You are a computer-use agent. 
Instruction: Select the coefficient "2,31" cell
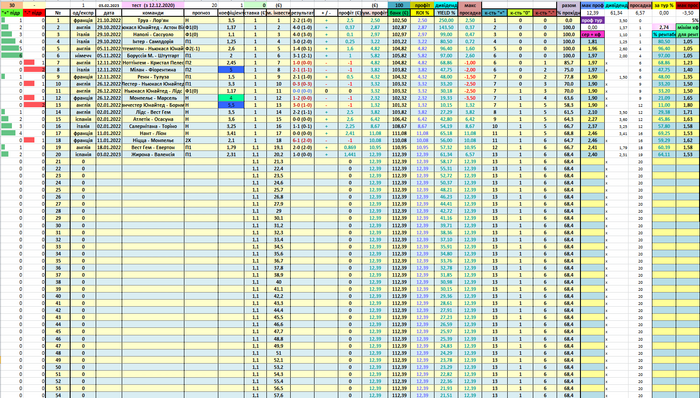(231, 154)
